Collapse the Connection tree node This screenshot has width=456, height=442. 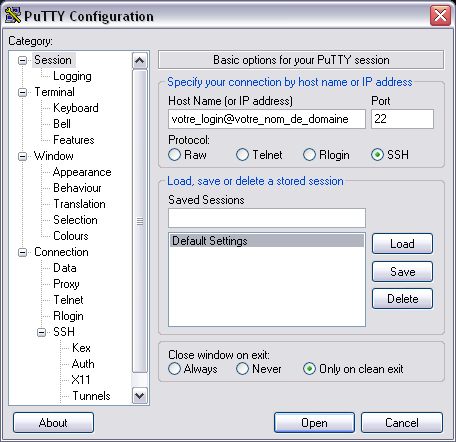point(22,252)
